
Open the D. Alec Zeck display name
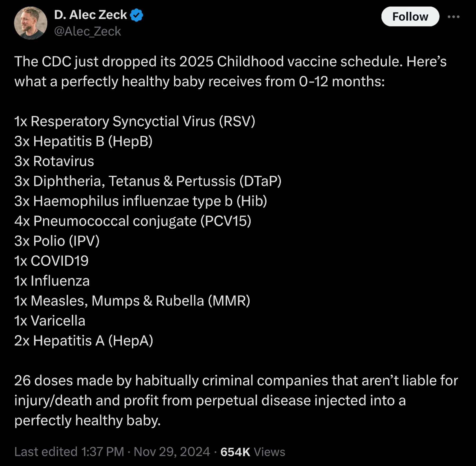pyautogui.click(x=90, y=15)
